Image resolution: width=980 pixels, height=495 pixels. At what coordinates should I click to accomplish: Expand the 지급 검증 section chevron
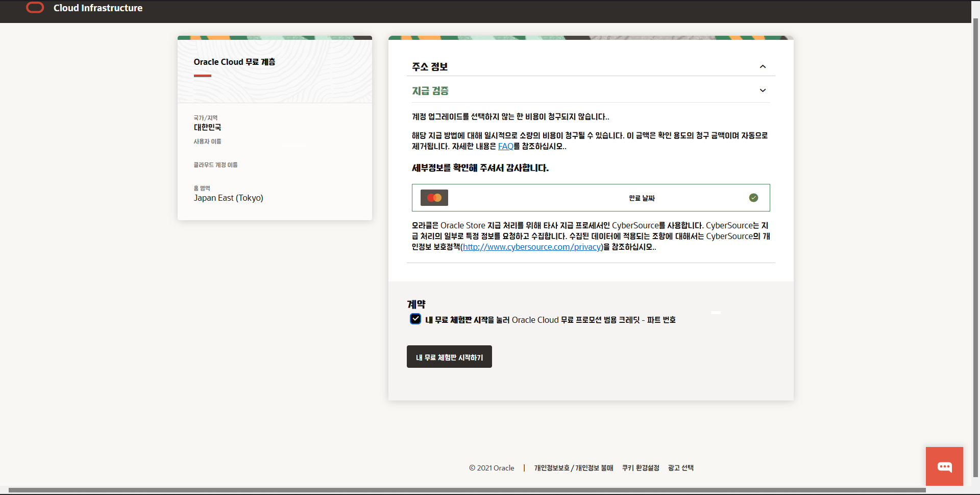coord(763,90)
